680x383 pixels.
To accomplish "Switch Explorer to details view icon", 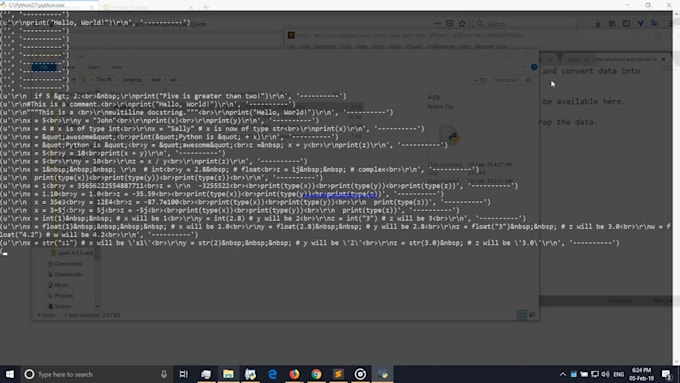I will pyautogui.click(x=522, y=315).
